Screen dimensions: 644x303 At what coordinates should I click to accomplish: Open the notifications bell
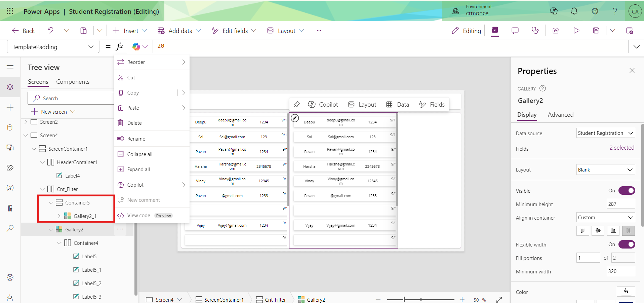[574, 11]
